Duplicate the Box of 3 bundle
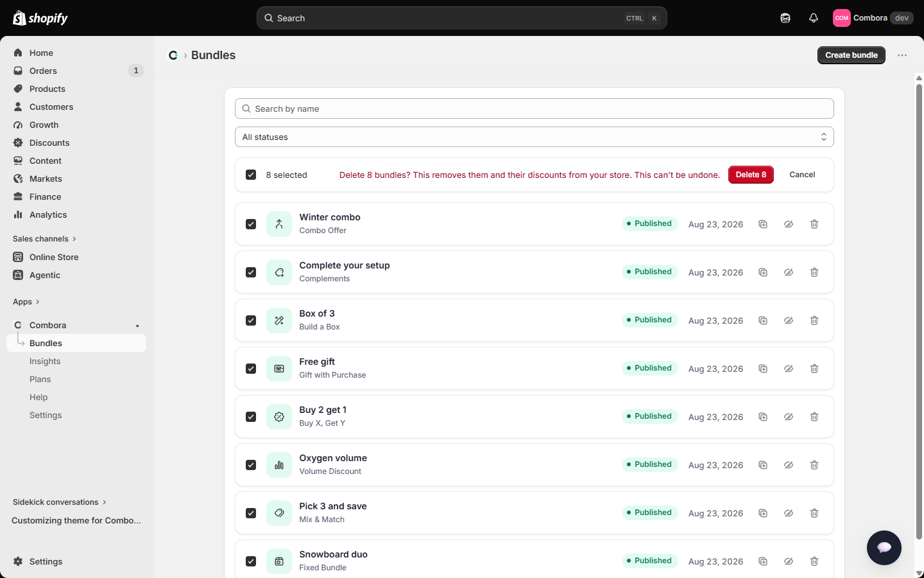 click(x=763, y=320)
